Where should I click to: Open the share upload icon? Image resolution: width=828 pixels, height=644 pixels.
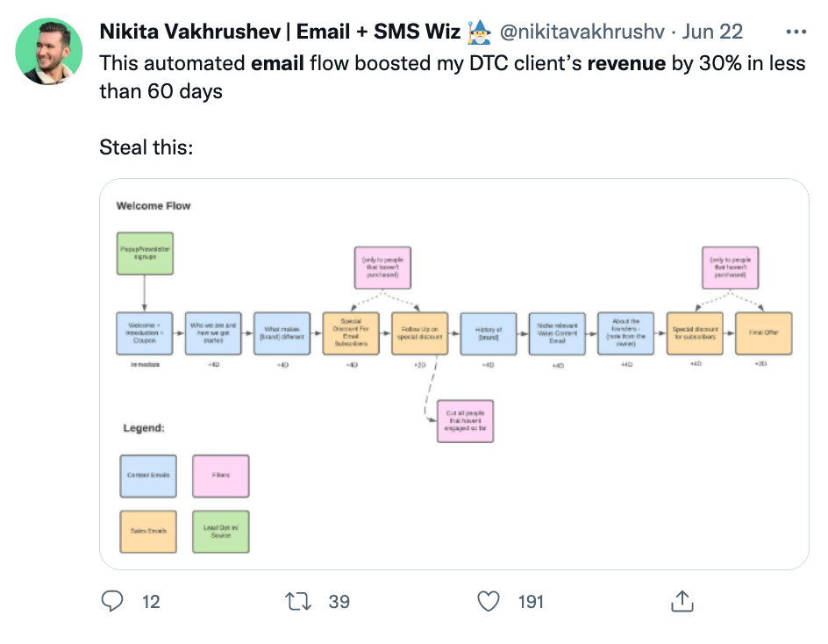point(682,601)
